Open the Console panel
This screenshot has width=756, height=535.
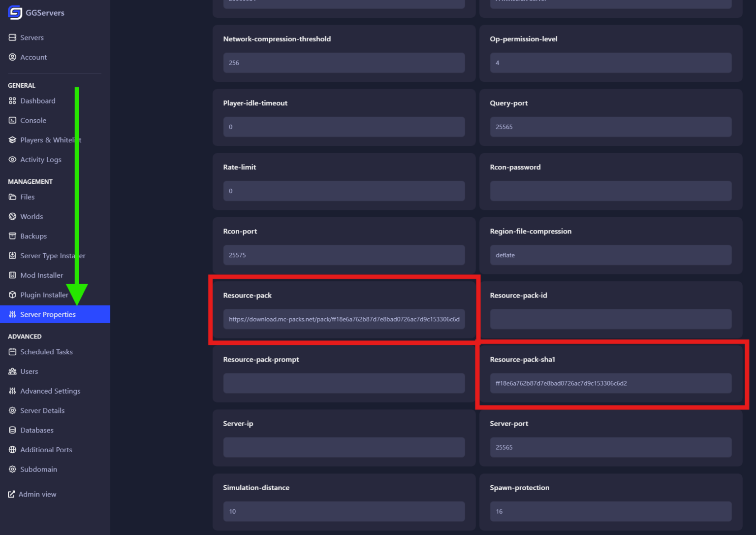tap(33, 120)
